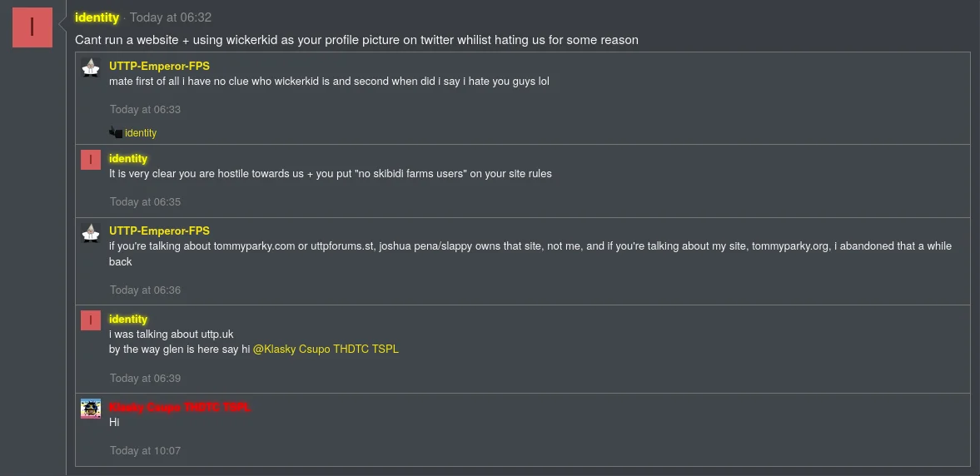Open identity's avatar beside 'uttp.uk' comment
980x476 pixels.
[x=91, y=320]
